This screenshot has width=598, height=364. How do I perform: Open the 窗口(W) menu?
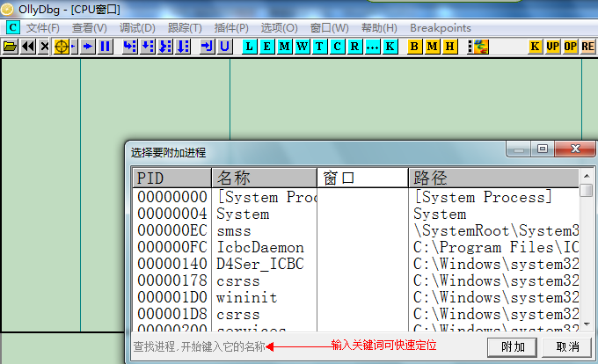[330, 28]
